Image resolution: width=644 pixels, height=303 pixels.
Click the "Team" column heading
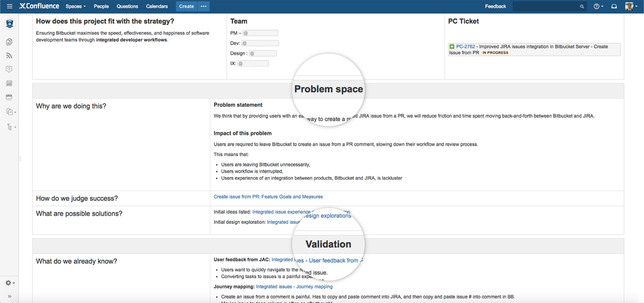[239, 21]
